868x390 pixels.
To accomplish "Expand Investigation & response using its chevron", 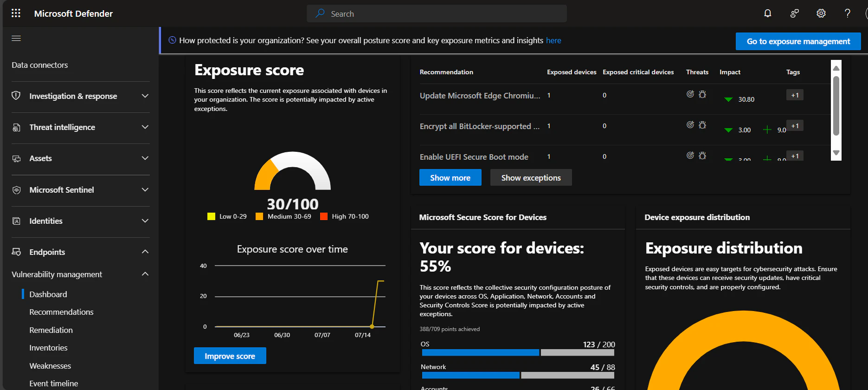I will 145,96.
